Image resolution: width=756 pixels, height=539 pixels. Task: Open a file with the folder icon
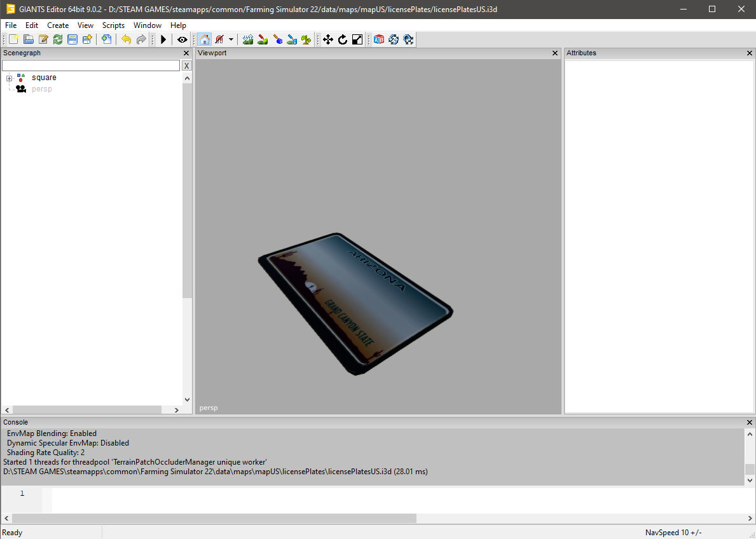(29, 39)
